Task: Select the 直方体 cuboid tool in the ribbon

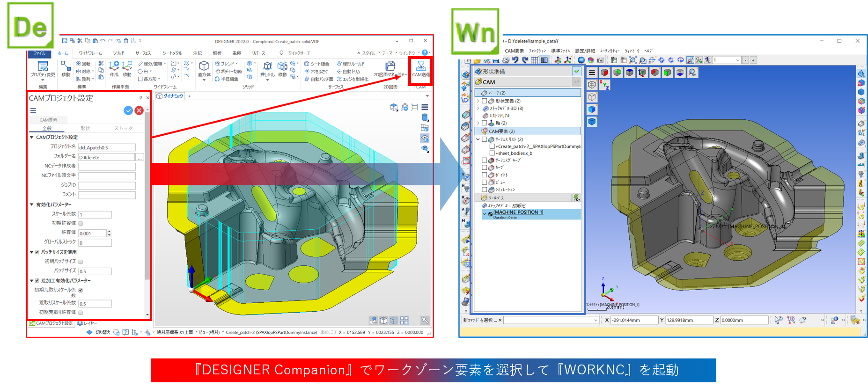Action: point(204,69)
